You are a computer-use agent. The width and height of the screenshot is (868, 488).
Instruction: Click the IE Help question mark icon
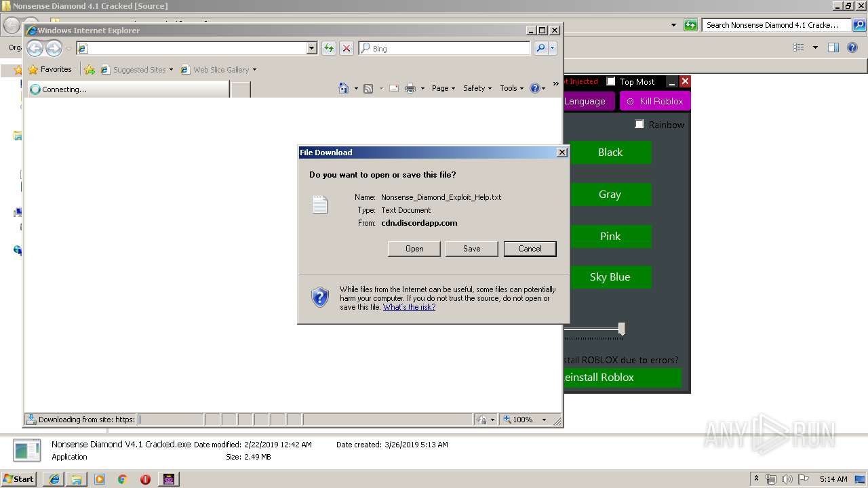click(x=534, y=88)
